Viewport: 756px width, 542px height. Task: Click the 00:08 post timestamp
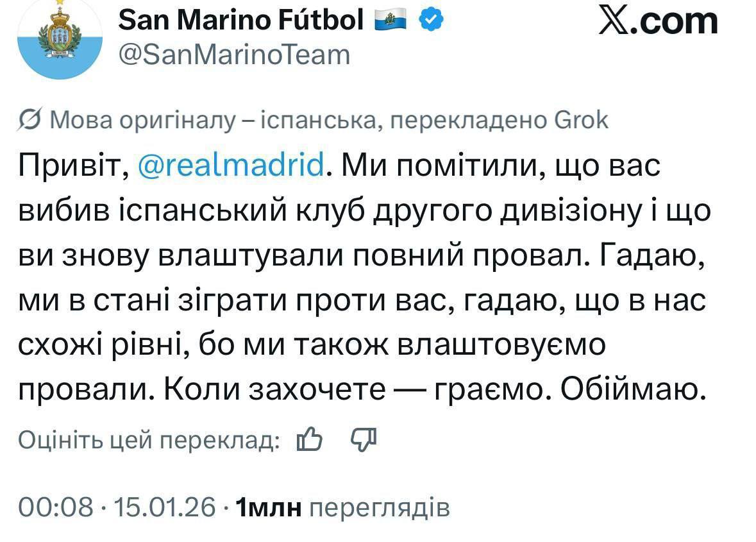point(56,507)
